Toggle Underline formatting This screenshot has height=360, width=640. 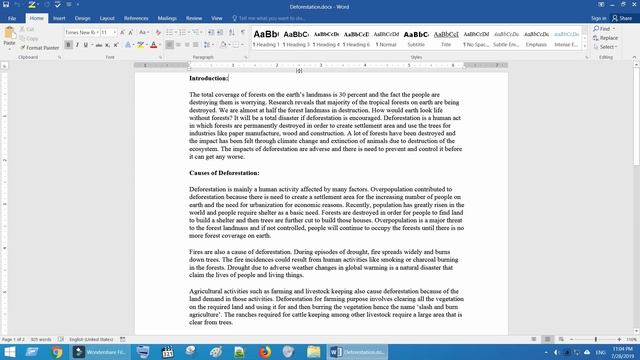85,45
